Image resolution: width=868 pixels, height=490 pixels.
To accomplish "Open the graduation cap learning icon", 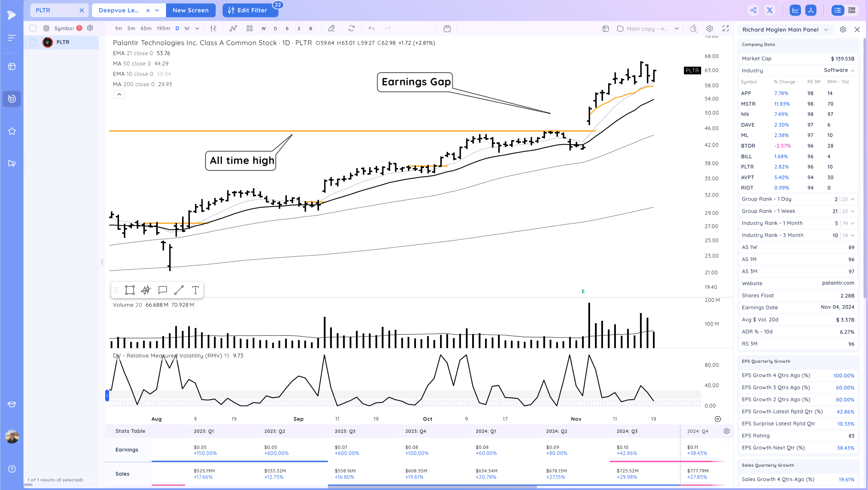I will 12,404.
